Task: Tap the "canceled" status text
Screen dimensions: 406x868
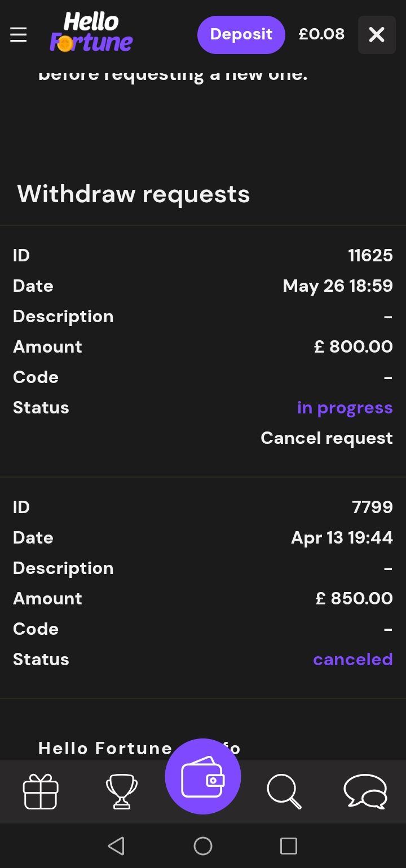Action: coord(352,660)
